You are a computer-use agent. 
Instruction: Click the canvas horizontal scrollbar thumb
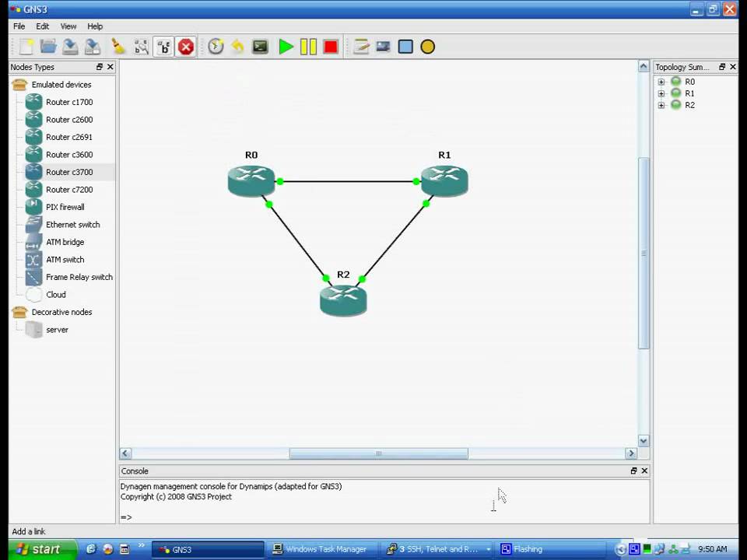pyautogui.click(x=379, y=453)
